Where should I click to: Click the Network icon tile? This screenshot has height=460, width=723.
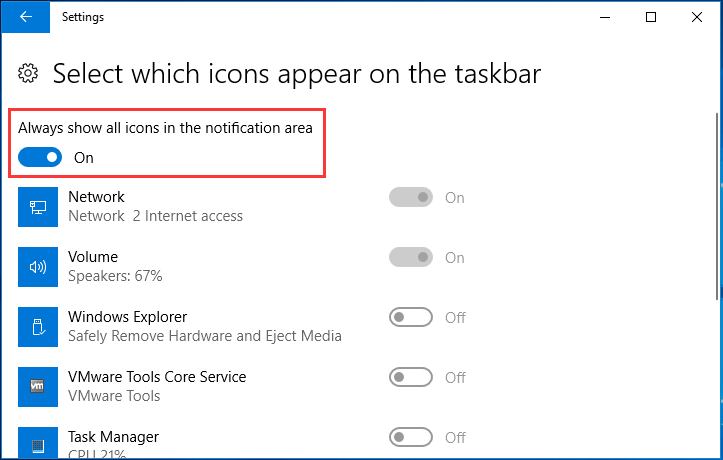[x=38, y=207]
